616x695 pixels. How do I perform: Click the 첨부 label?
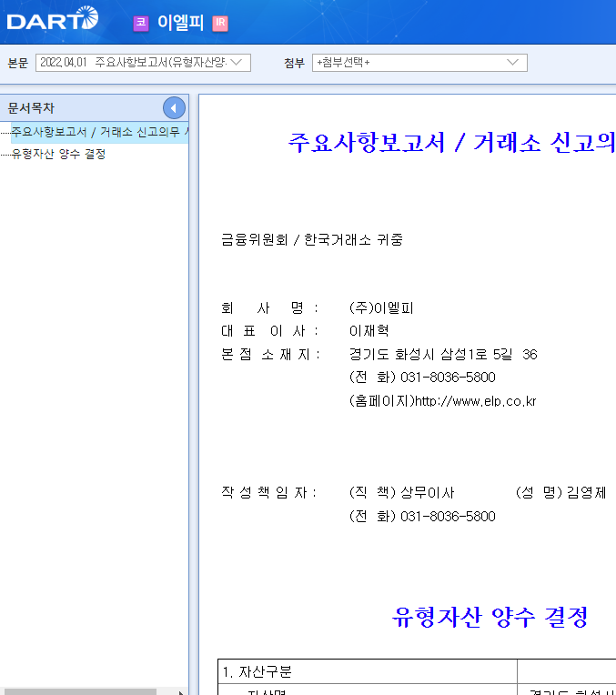click(x=294, y=63)
